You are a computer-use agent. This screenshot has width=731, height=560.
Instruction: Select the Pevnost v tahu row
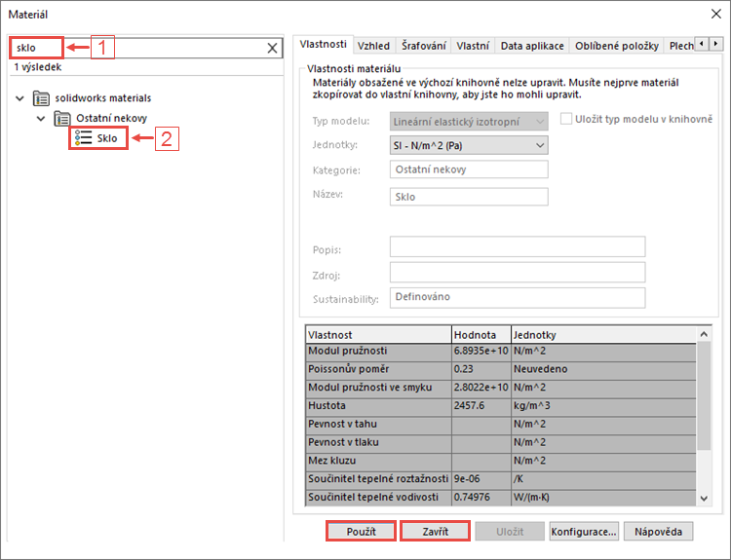(501, 425)
